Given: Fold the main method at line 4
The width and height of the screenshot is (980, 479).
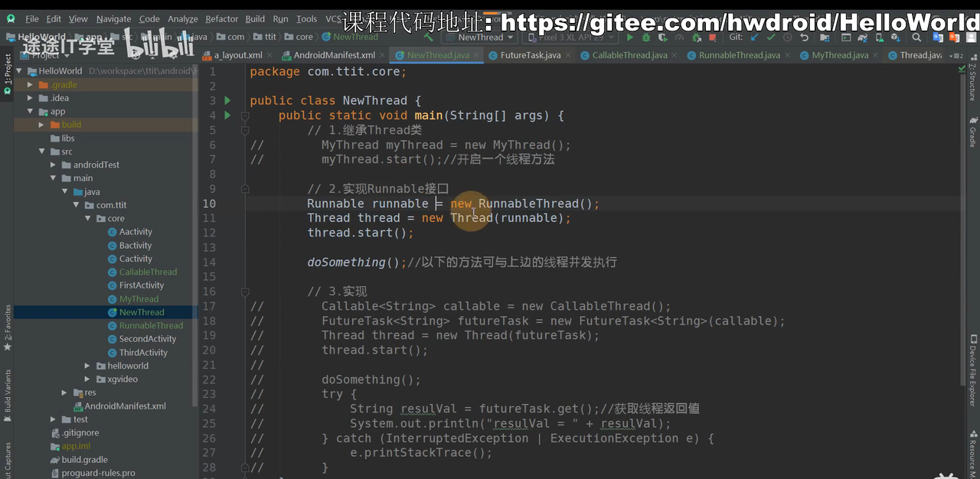Looking at the screenshot, I should tap(245, 116).
